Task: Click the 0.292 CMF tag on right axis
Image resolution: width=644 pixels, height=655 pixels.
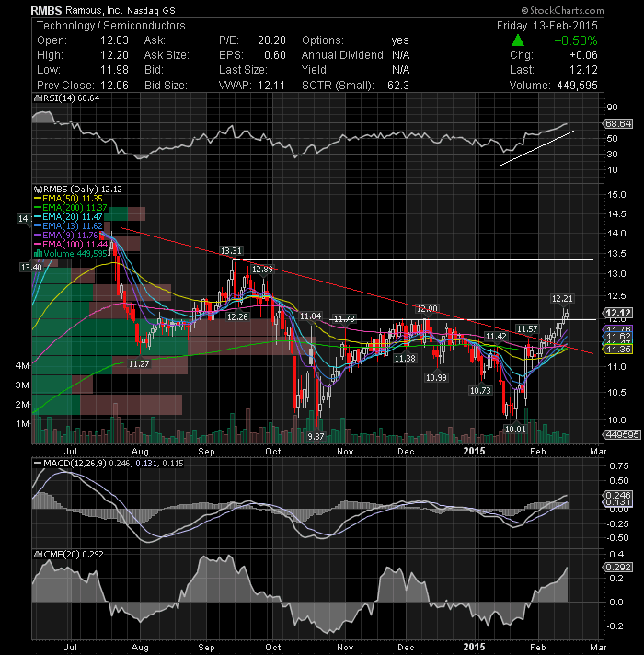Action: tap(618, 568)
